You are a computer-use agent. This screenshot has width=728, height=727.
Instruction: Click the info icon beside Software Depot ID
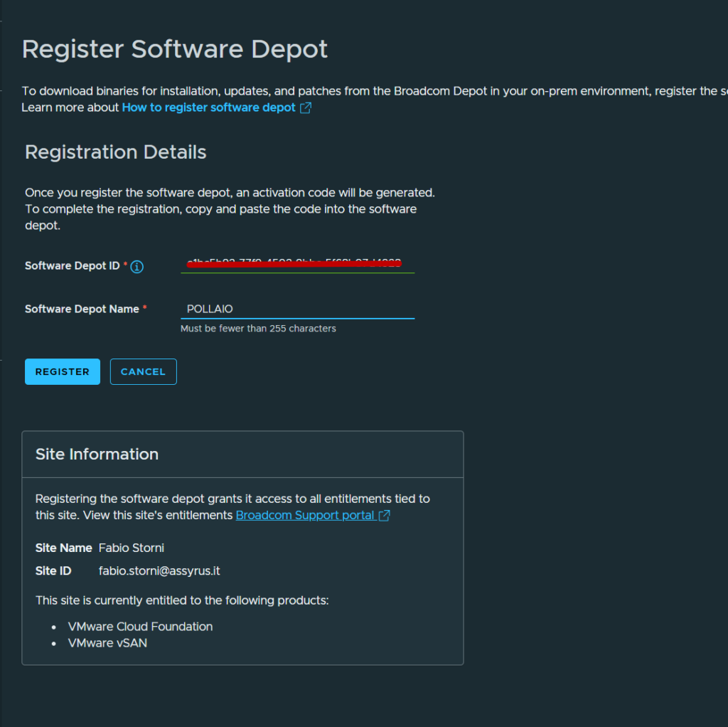coord(136,267)
